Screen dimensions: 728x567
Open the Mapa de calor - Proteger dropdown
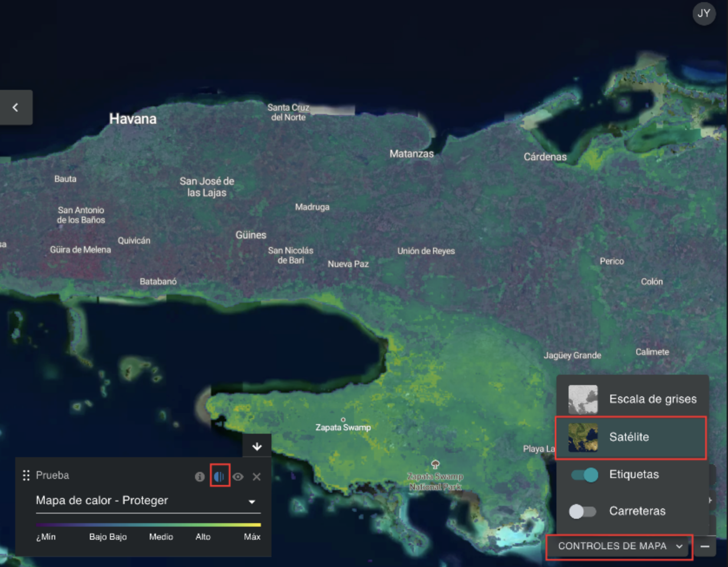[251, 502]
